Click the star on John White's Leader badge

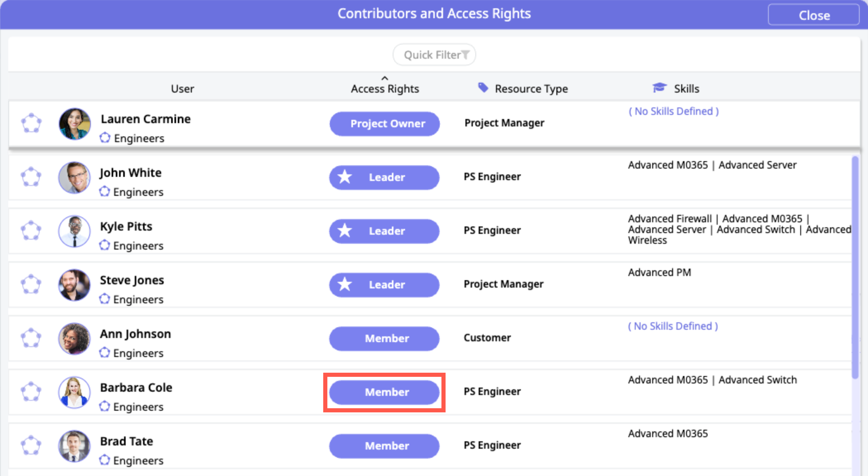[x=345, y=177]
